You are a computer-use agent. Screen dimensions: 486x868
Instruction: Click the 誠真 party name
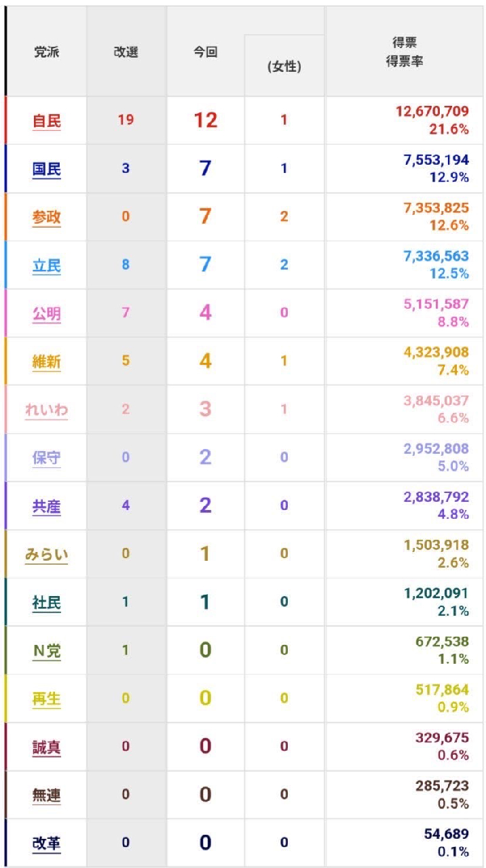[x=46, y=747]
